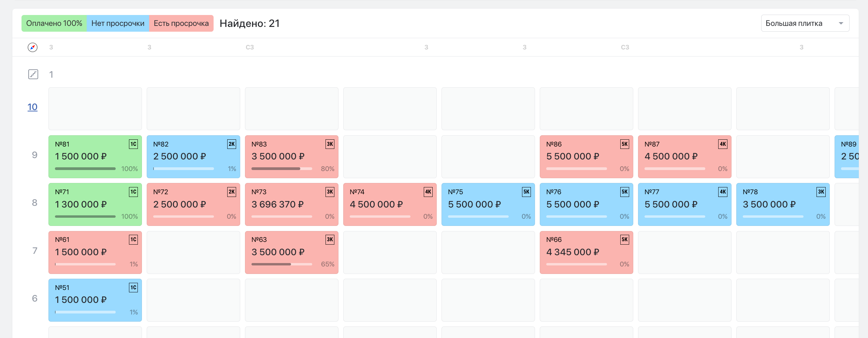Open apartment №75 tile
Viewport: 868px width, 338px height.
click(488, 204)
